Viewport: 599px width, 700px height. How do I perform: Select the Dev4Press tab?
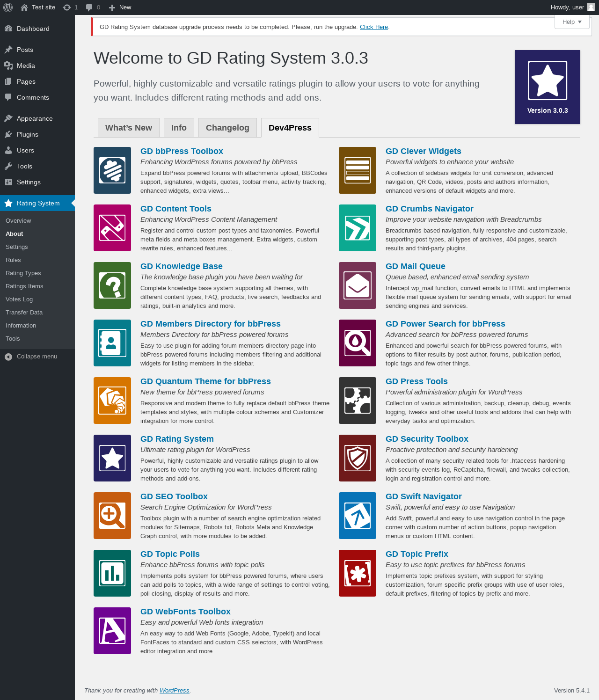(290, 128)
